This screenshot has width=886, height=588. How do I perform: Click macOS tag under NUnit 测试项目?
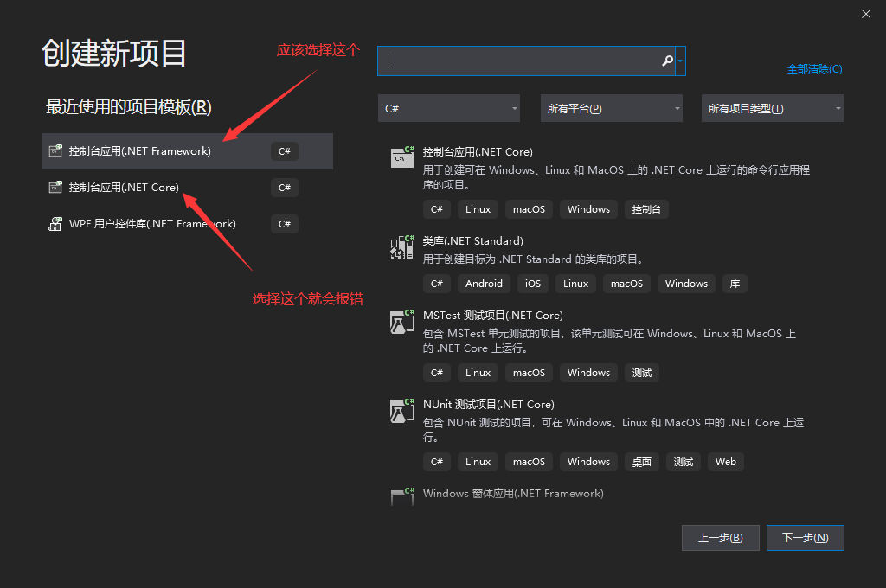tap(529, 462)
